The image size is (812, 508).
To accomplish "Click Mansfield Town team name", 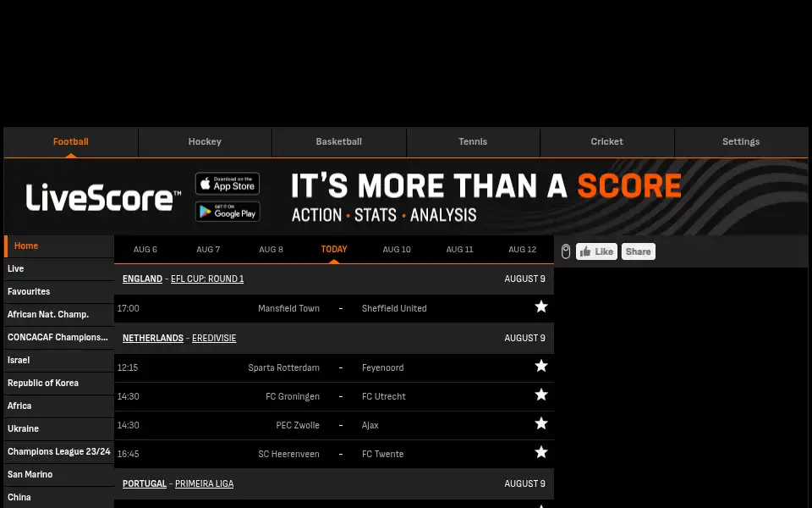I will click(x=288, y=308).
